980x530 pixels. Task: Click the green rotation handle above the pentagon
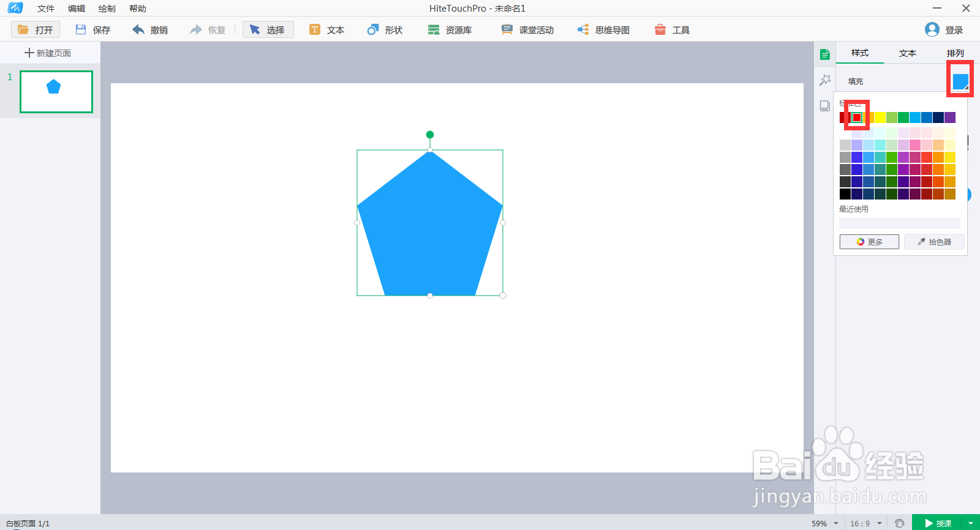coord(430,135)
